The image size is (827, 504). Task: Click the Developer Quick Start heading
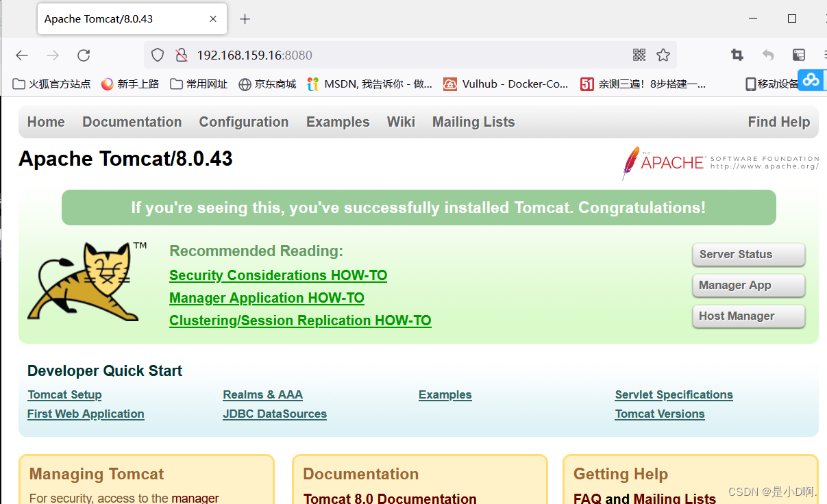tap(105, 371)
